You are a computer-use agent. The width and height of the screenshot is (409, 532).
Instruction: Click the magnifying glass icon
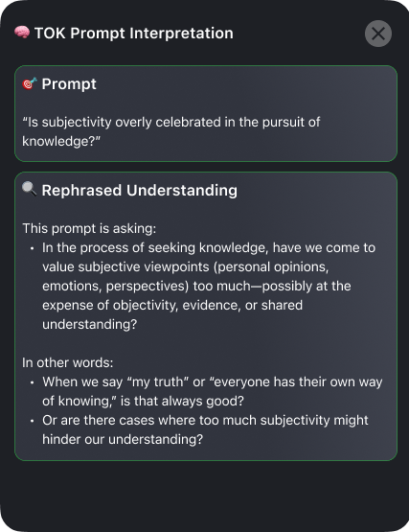[30, 190]
